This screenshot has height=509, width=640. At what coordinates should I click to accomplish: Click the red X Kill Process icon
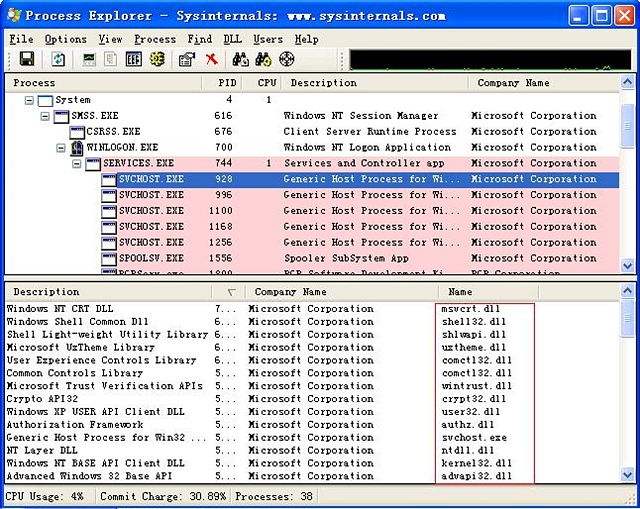(211, 60)
